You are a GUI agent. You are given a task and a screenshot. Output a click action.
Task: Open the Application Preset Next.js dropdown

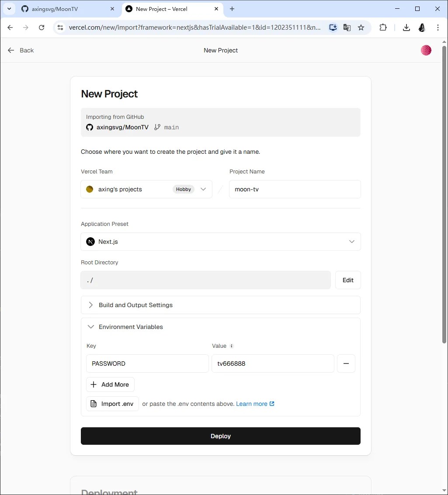click(x=221, y=242)
